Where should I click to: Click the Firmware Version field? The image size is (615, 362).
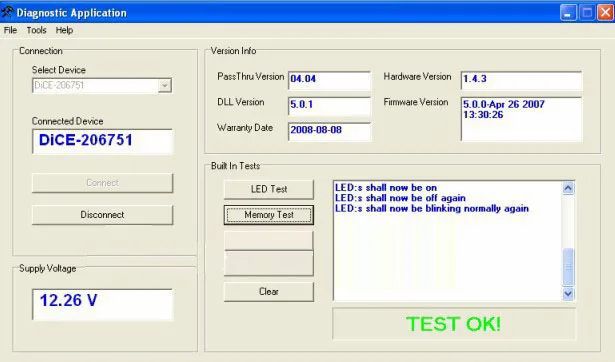click(521, 119)
